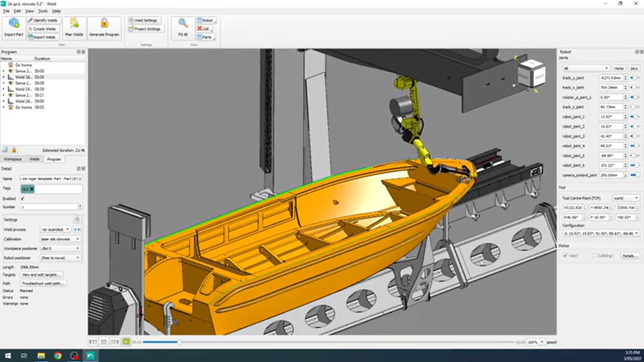Toggle the Valid checkbox under Status

tap(565, 256)
